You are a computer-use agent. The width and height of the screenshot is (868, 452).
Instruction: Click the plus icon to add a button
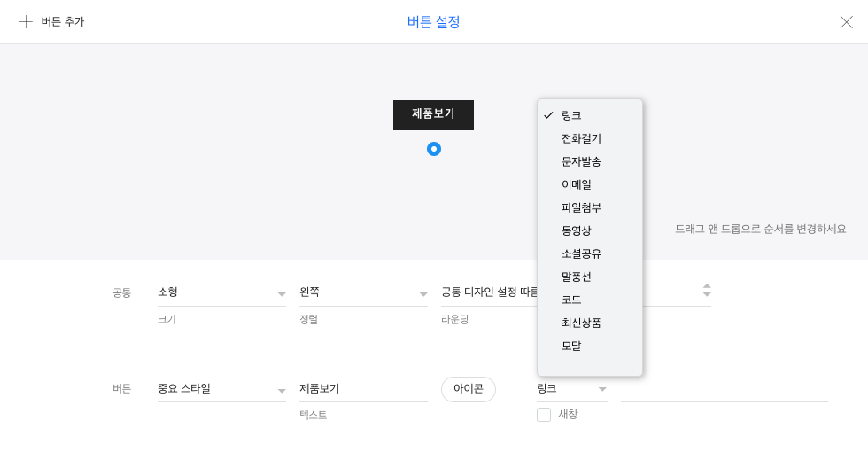click(26, 22)
